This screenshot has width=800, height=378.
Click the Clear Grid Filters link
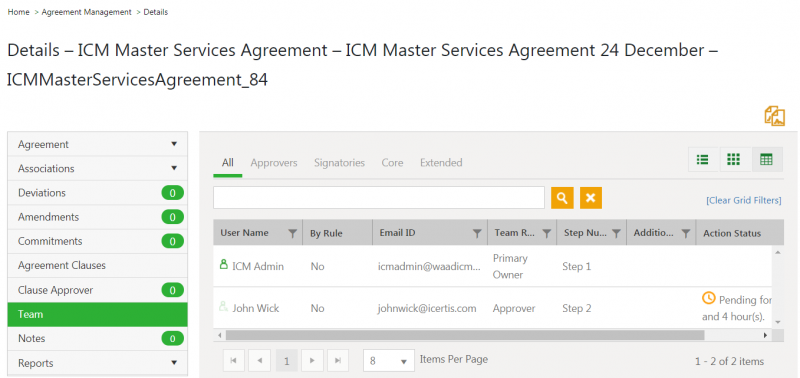743,200
